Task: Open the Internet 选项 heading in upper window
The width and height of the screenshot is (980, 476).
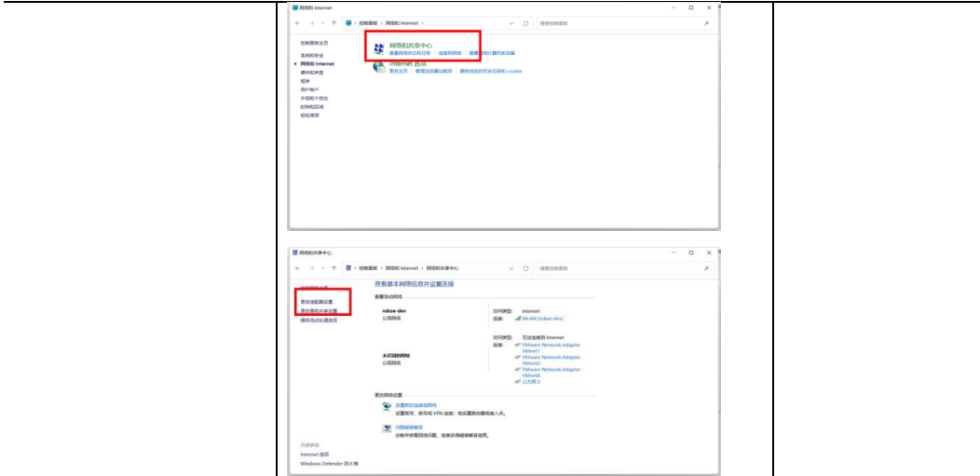Action: click(x=407, y=63)
